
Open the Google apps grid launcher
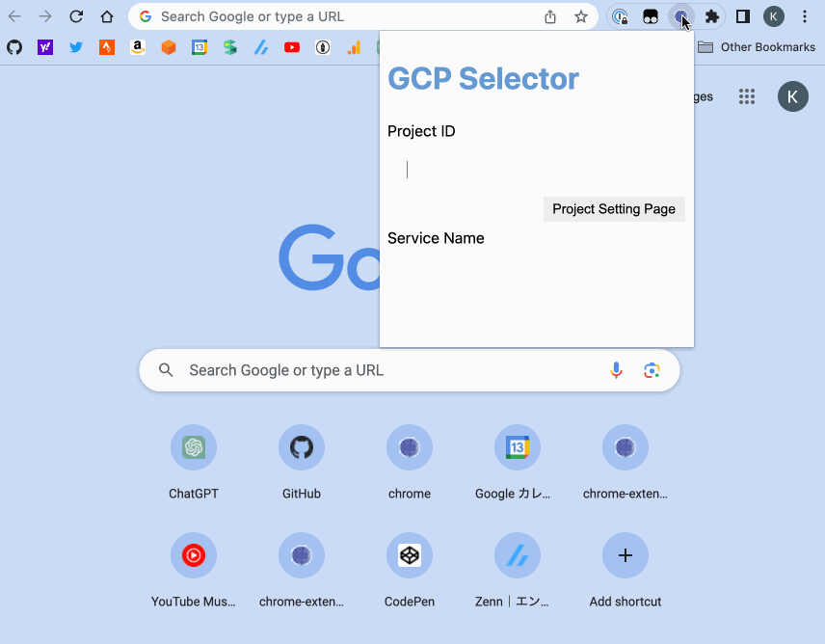click(747, 96)
